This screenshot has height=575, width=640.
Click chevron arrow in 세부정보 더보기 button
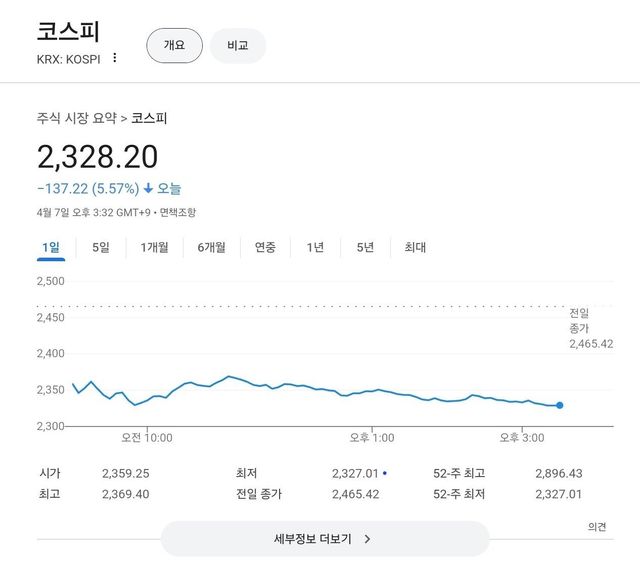click(x=368, y=539)
